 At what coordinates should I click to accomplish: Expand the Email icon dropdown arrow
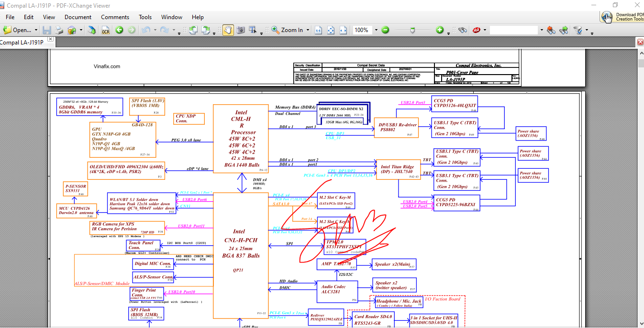(x=80, y=30)
